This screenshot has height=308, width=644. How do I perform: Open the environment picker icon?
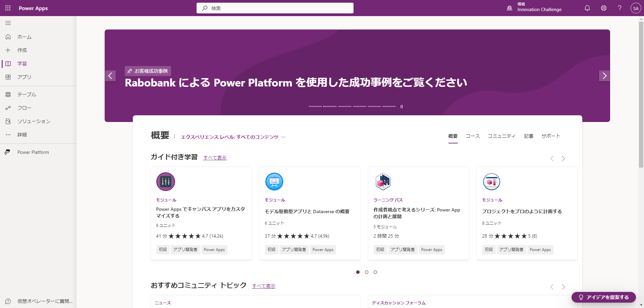(509, 8)
